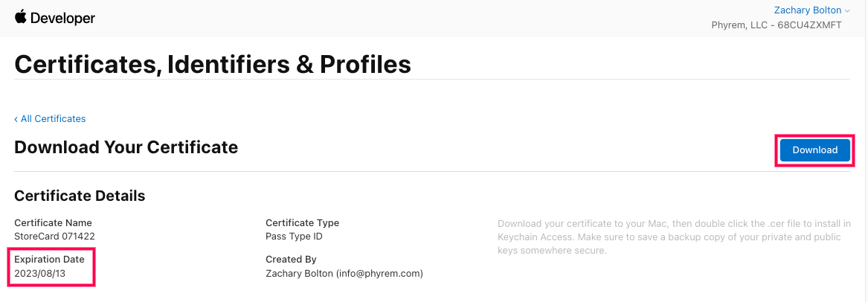Click the Keychain Access instructions paragraph
Viewport: 868px width, 302px height.
pos(669,237)
